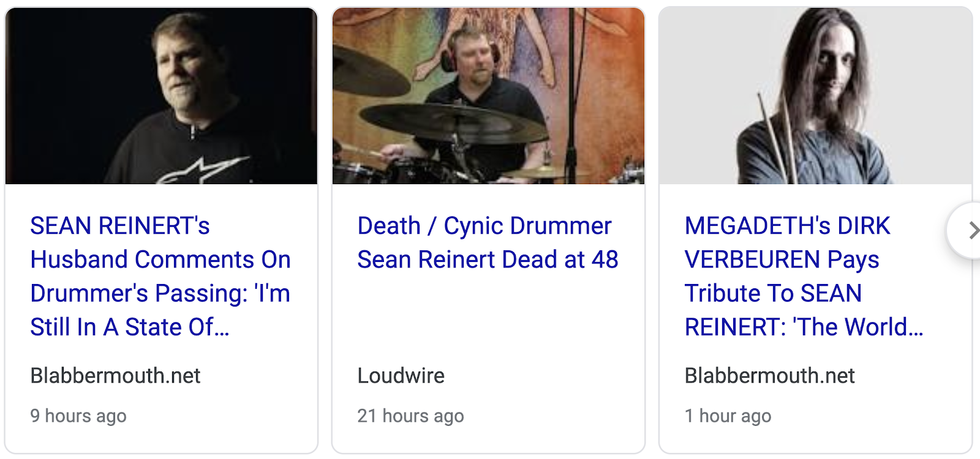The image size is (980, 459).
Task: Click the Blabbermouth.net source on the first card
Action: (115, 376)
